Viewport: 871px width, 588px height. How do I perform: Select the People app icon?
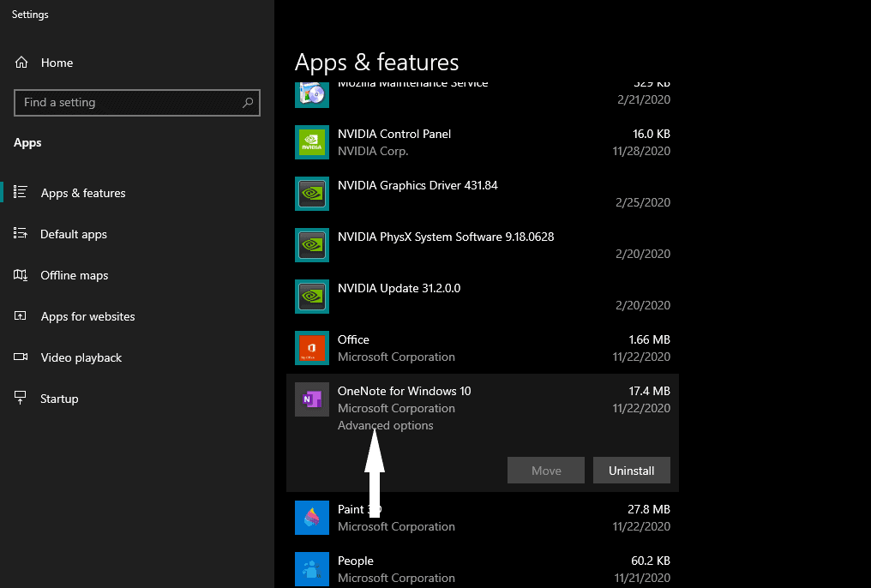(x=312, y=569)
